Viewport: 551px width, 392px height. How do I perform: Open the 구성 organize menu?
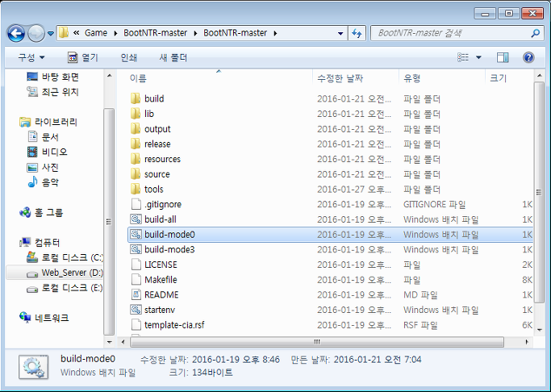(31, 57)
